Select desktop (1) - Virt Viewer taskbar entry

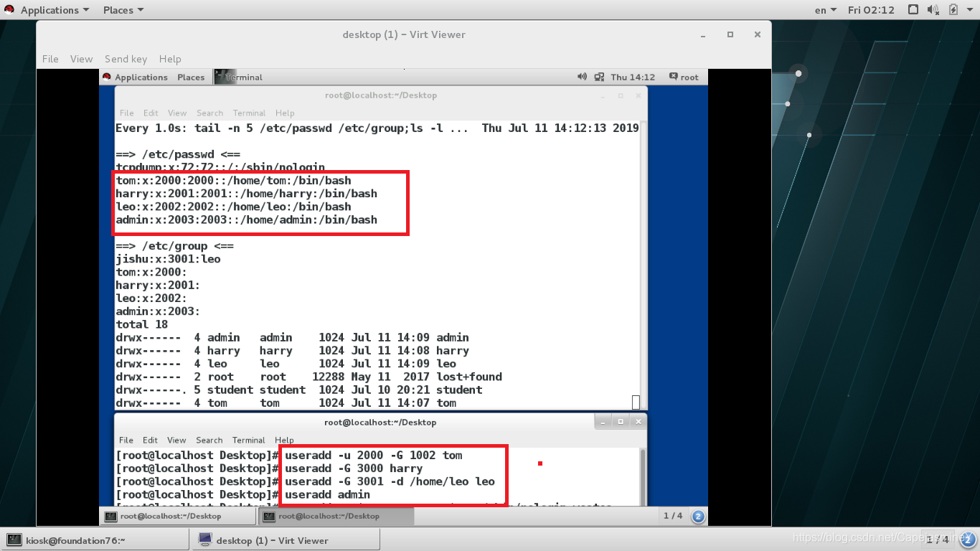(286, 540)
